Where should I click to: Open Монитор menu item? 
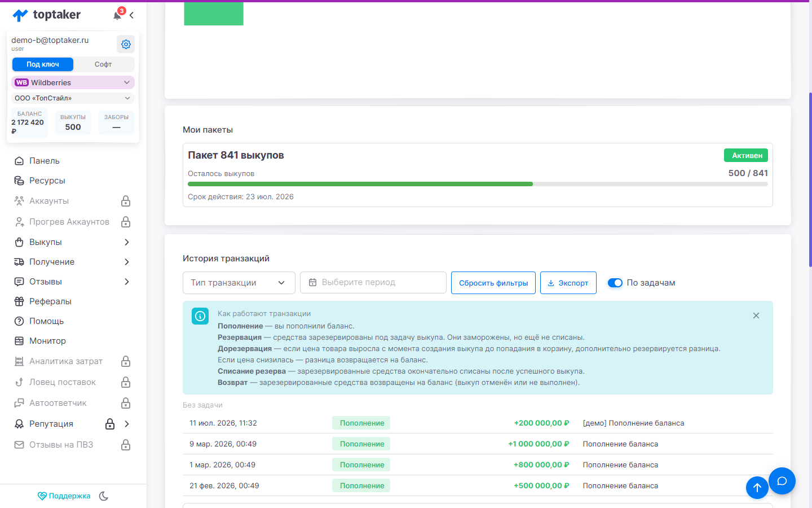[x=47, y=341]
